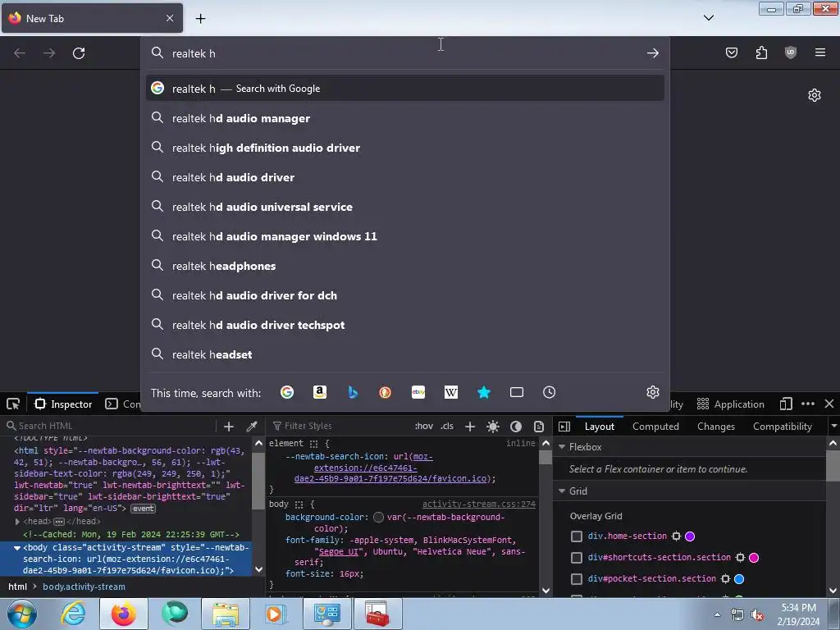Select suggestion realtek hd audio manager

(405, 118)
